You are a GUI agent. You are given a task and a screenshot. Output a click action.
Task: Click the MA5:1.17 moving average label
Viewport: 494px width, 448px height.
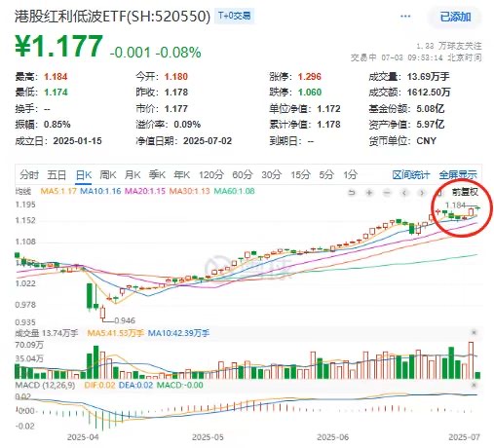point(58,191)
